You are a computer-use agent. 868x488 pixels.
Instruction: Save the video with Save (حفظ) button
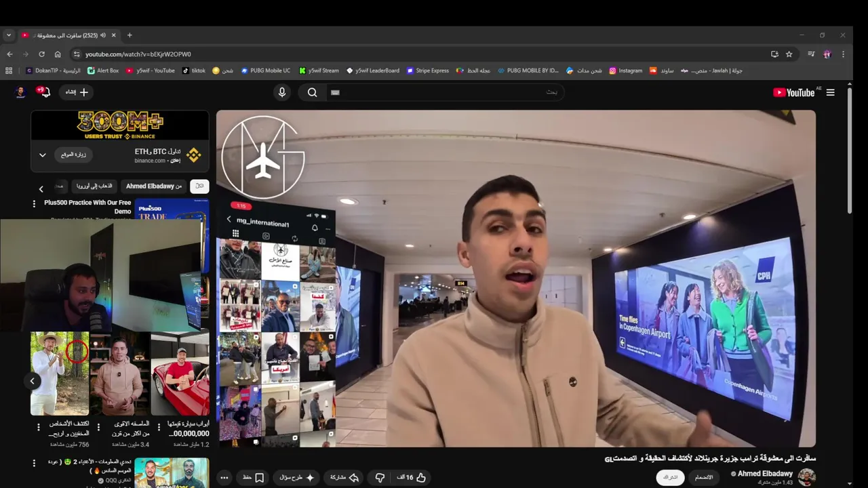(253, 477)
